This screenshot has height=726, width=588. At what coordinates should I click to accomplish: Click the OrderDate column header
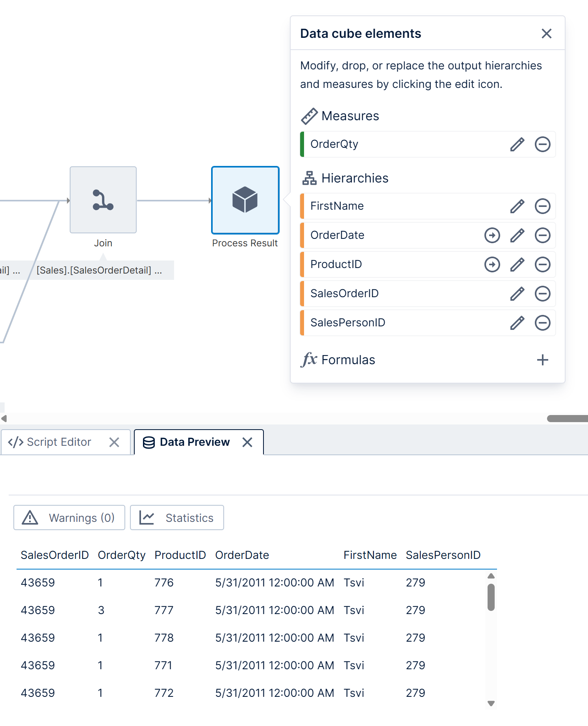(x=242, y=555)
